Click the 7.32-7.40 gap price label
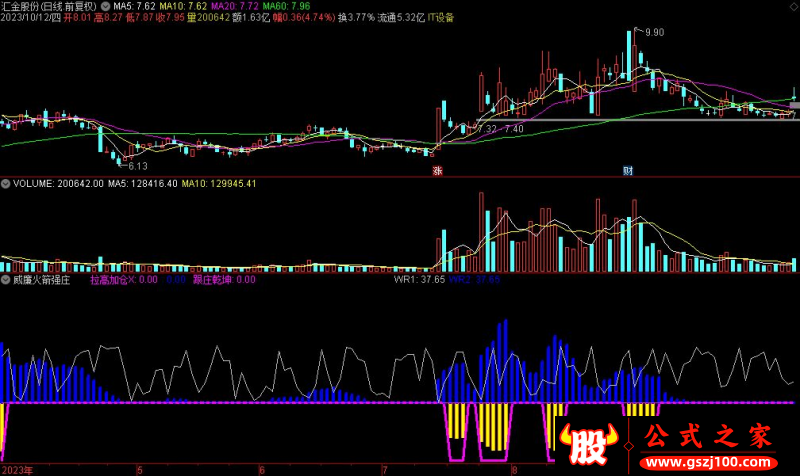The height and width of the screenshot is (476, 800). tap(501, 129)
